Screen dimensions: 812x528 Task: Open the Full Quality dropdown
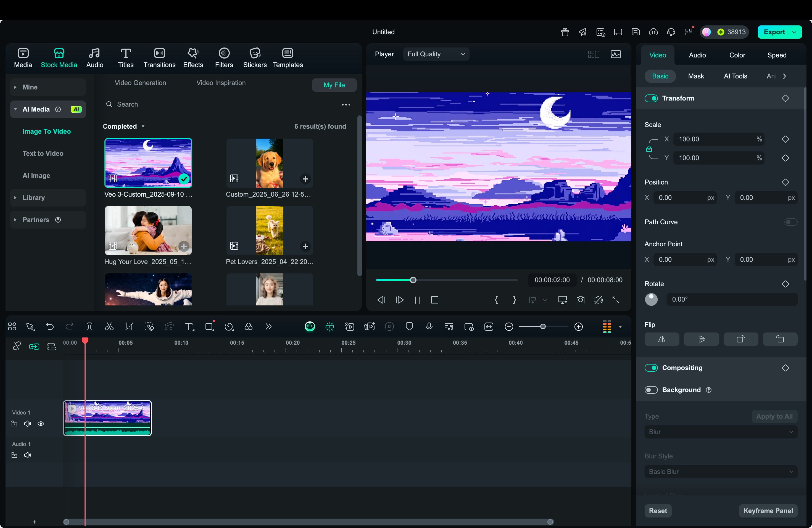tap(436, 54)
